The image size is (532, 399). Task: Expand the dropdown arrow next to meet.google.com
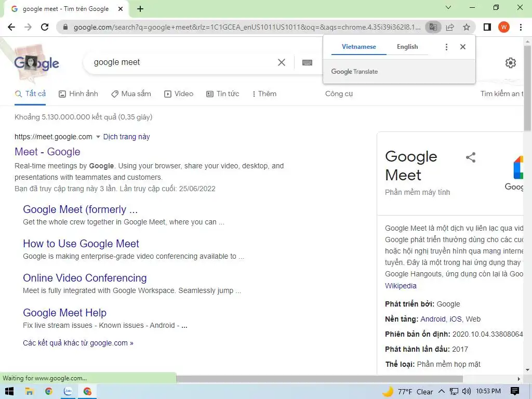(98, 137)
